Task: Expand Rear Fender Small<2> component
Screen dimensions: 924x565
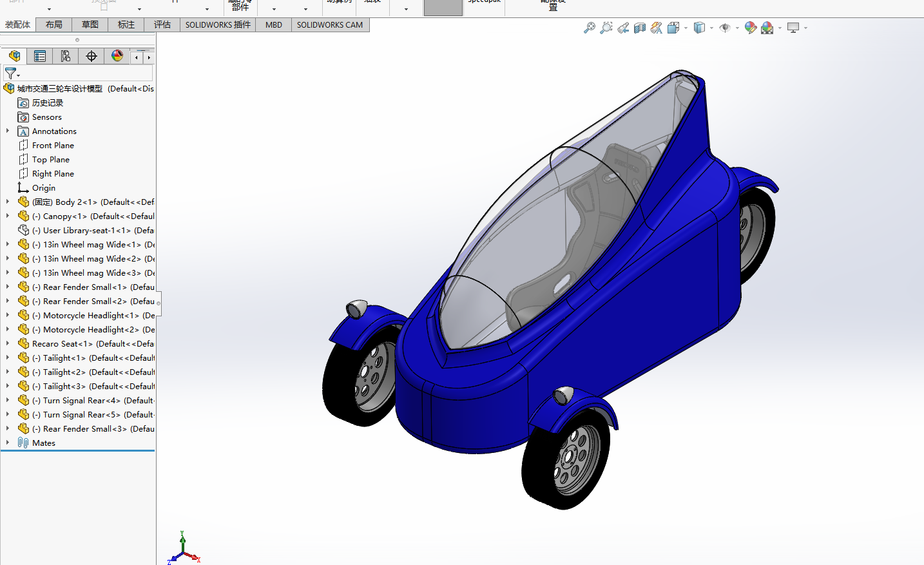Action: (8, 301)
